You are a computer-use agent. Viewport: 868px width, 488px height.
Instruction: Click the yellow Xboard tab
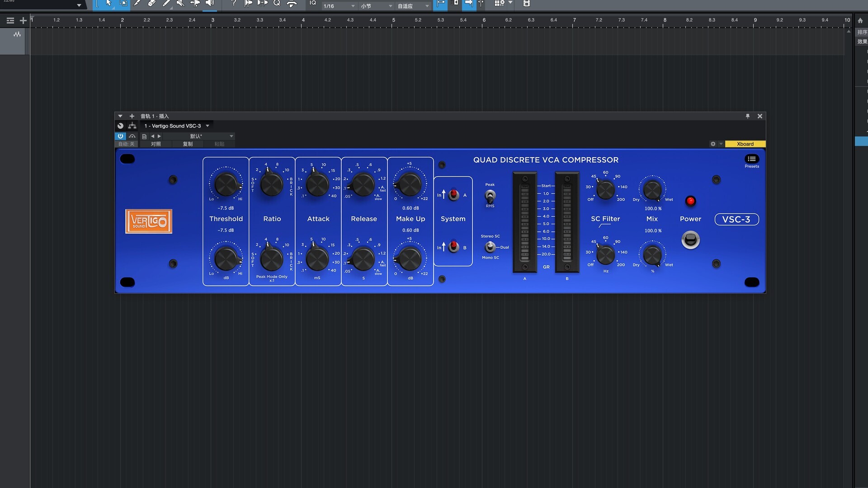click(x=745, y=144)
